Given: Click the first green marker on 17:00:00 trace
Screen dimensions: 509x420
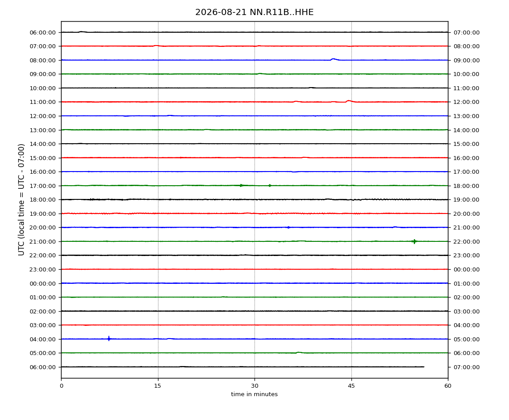Looking at the screenshot, I should [x=241, y=186].
